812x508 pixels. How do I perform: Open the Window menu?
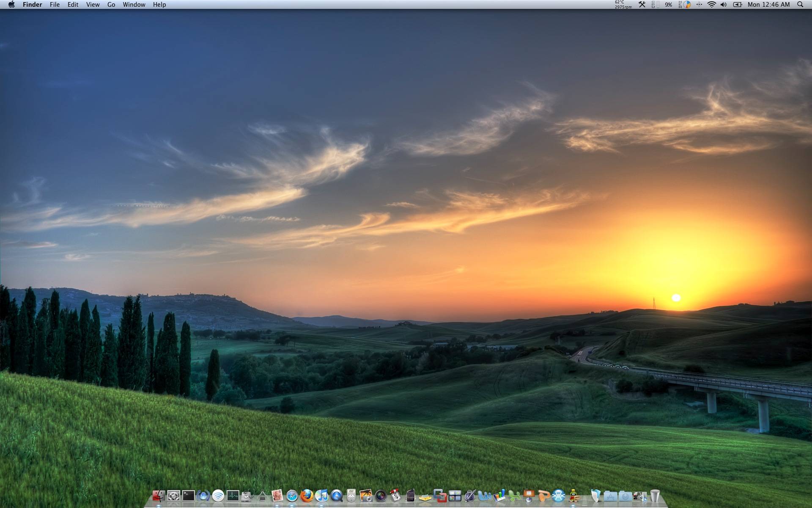pos(134,5)
